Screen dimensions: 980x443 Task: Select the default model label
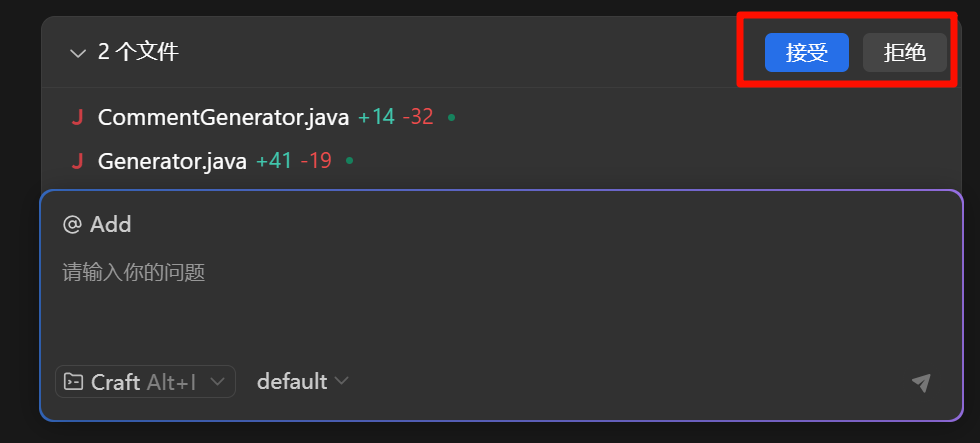tap(291, 382)
